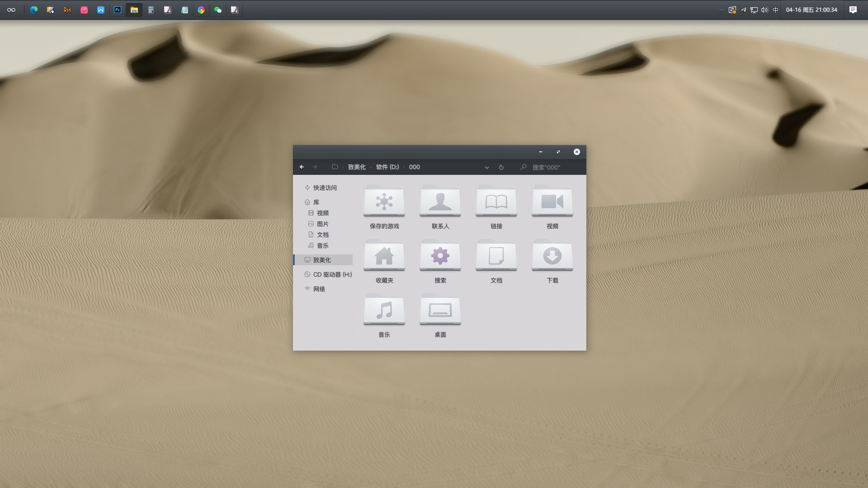The width and height of the screenshot is (868, 488).
Task: Select 致美化 in the navigation pane
Action: pos(323,260)
